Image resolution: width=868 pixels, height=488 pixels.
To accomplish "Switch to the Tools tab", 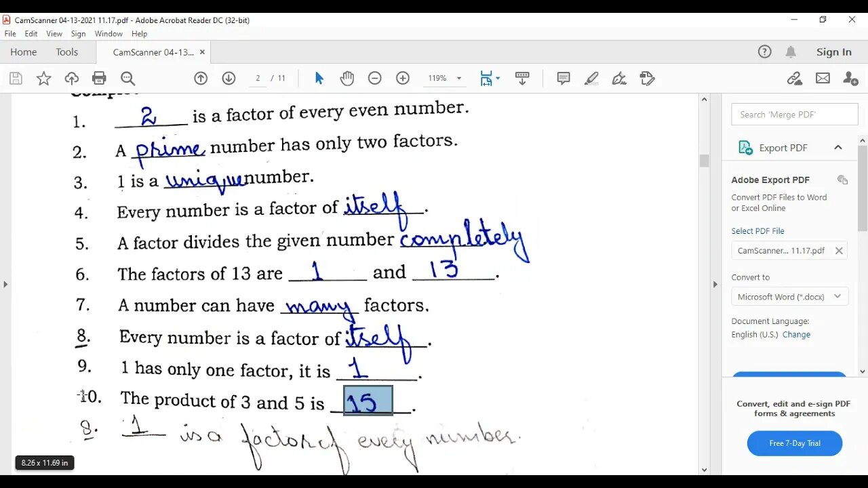I will [67, 52].
